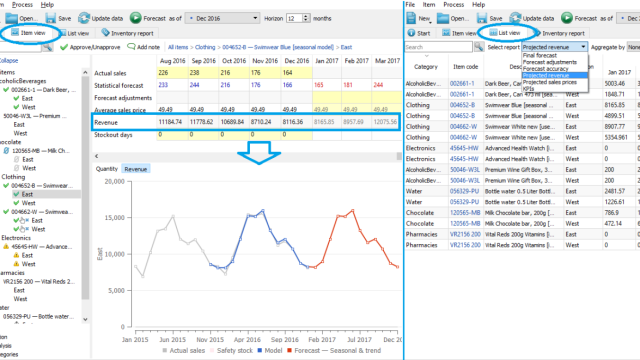Open the Select report dropdown

tap(555, 47)
